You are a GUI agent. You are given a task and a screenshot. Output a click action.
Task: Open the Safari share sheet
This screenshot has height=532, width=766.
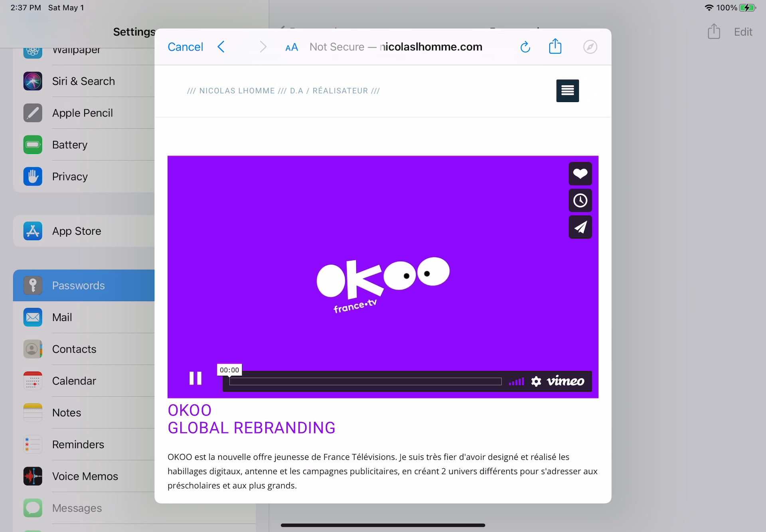coord(555,46)
